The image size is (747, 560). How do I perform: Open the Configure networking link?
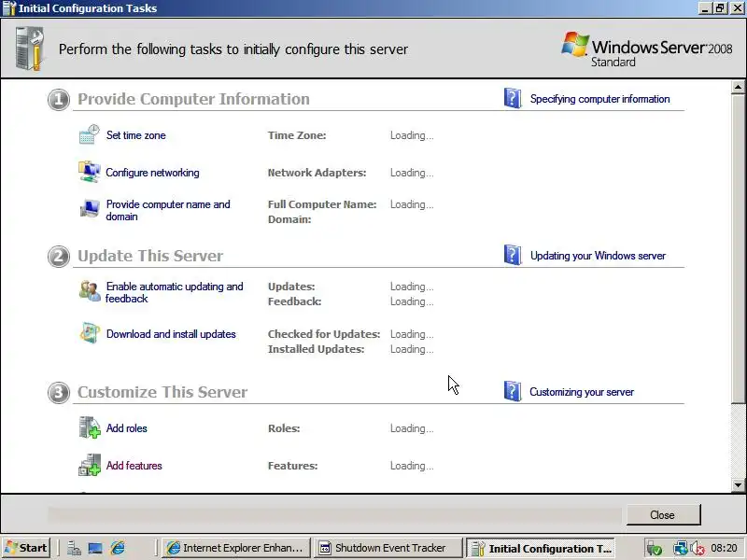click(152, 173)
